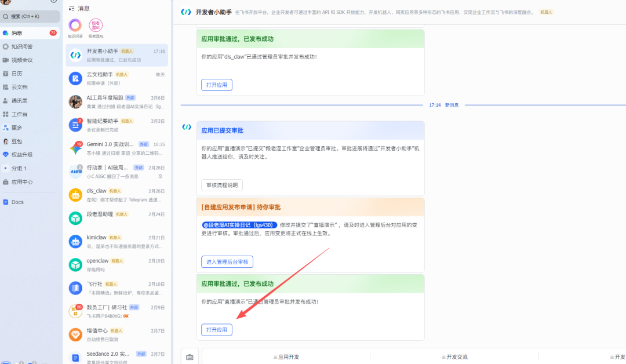Click the 工作台 icon in the sidebar
Image resolution: width=626 pixels, height=364 pixels.
6,114
